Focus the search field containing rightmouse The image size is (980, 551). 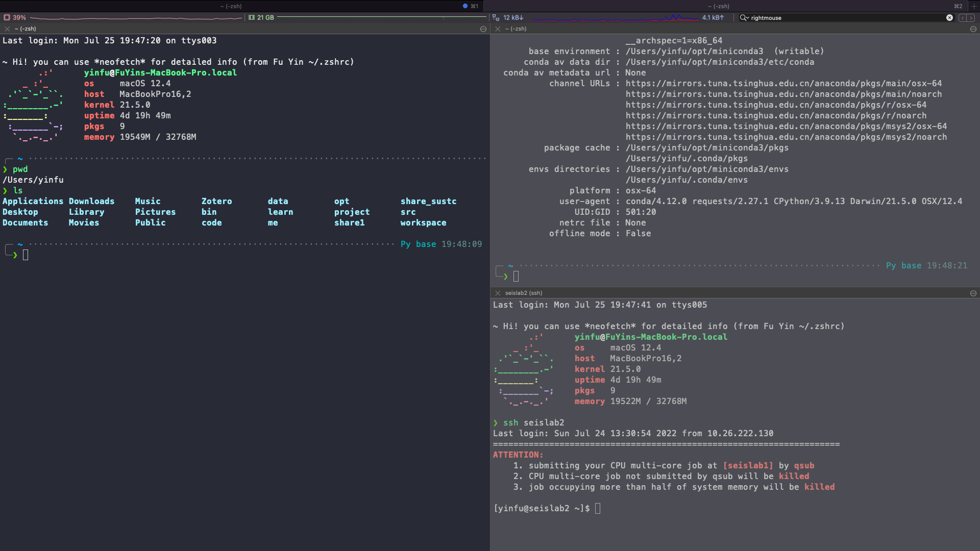tap(847, 18)
